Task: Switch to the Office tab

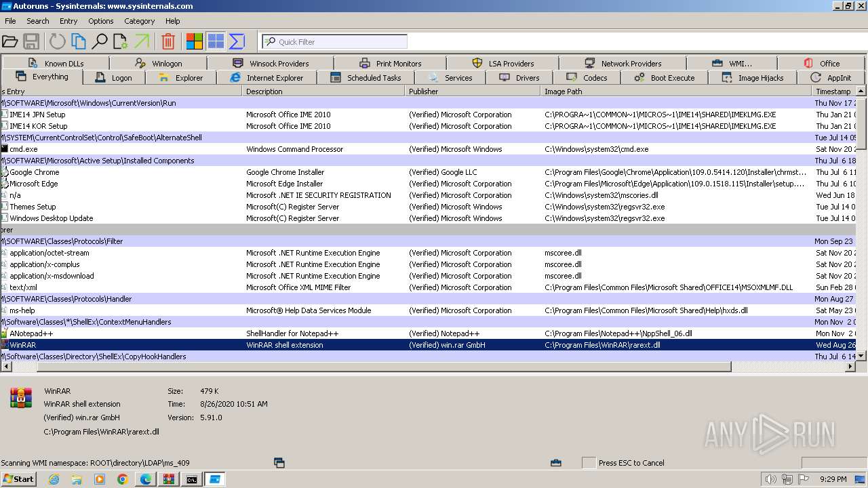Action: 823,63
